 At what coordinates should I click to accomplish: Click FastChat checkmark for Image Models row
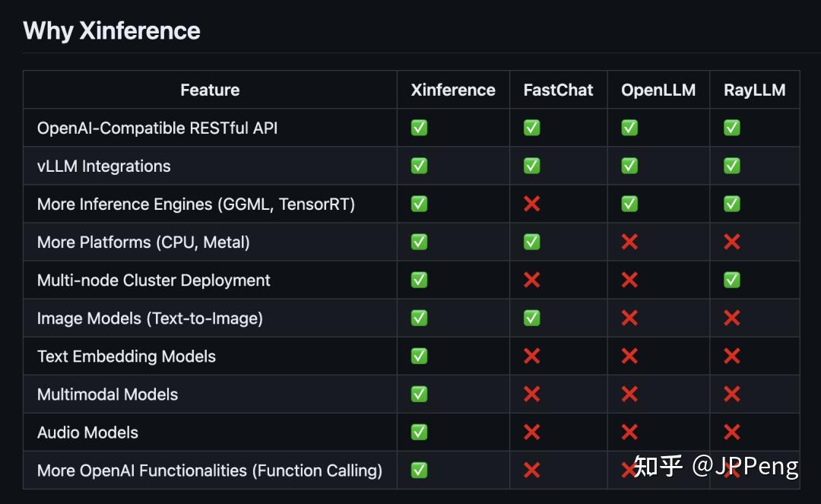532,318
